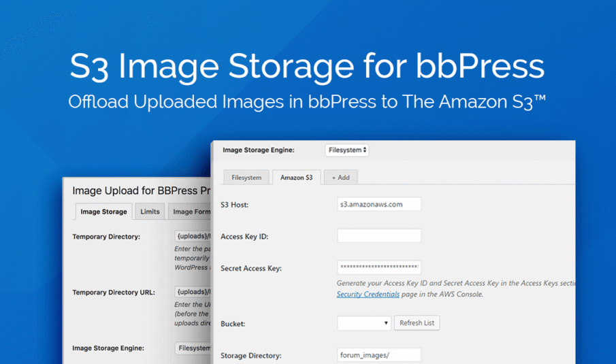The height and width of the screenshot is (364, 616).
Task: Click Temporary Directory URL field in back panel
Action: pyautogui.click(x=193, y=292)
